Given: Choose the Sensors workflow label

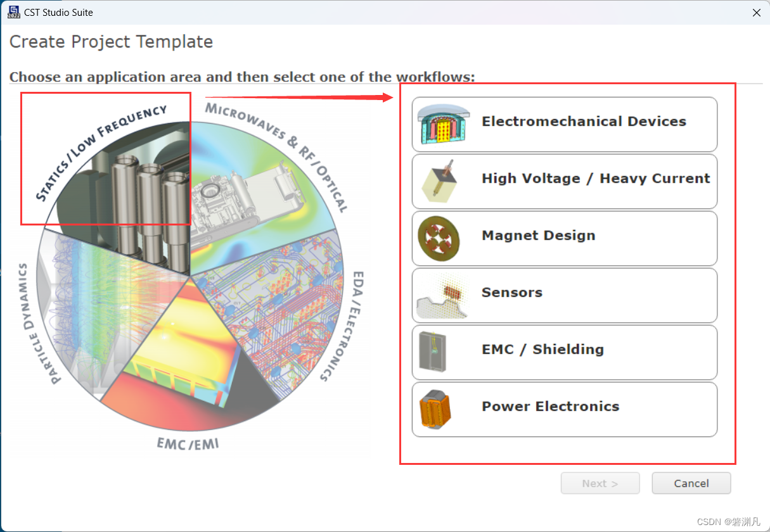Looking at the screenshot, I should point(512,293).
